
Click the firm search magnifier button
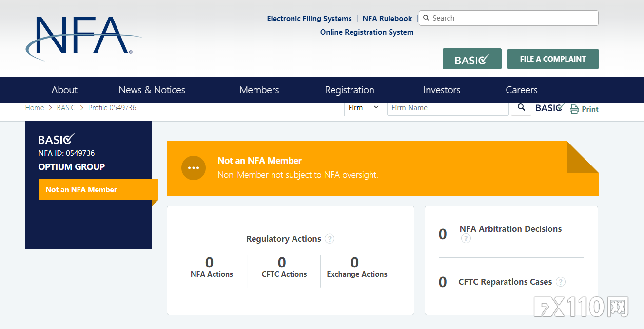coord(521,107)
